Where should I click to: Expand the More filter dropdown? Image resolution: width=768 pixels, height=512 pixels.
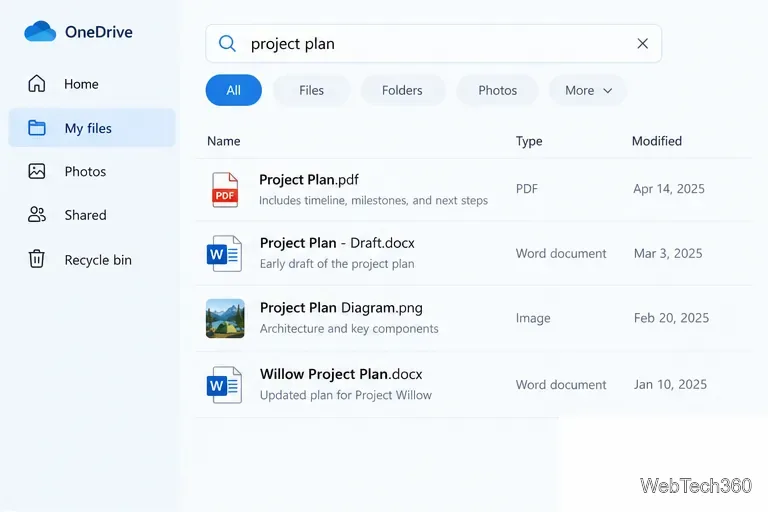588,90
